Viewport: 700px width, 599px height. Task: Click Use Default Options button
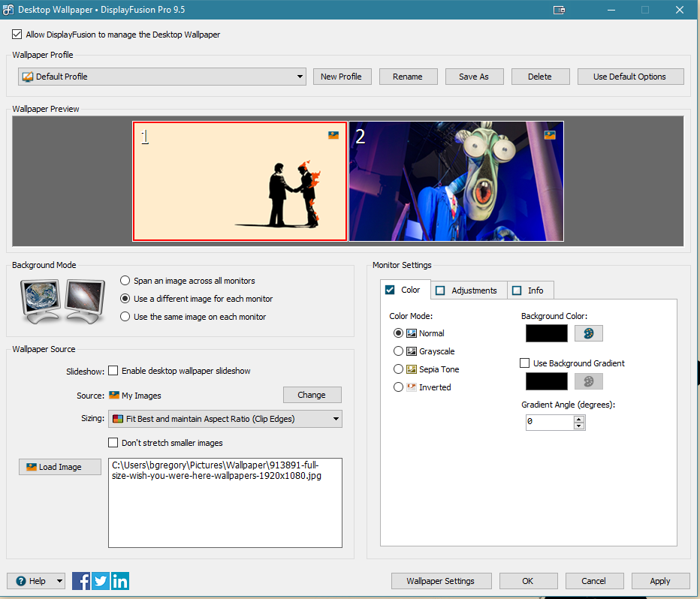pos(630,77)
